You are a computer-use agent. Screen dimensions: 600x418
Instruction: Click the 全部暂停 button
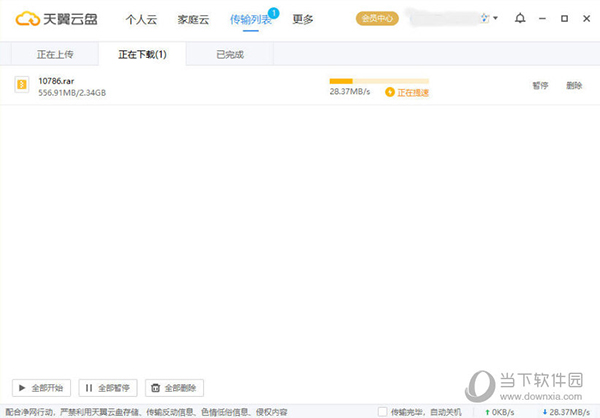[x=108, y=388]
